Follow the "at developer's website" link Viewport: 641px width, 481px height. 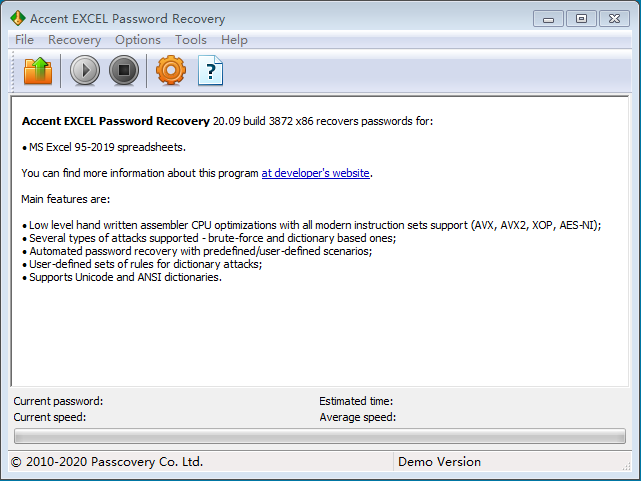tap(316, 173)
